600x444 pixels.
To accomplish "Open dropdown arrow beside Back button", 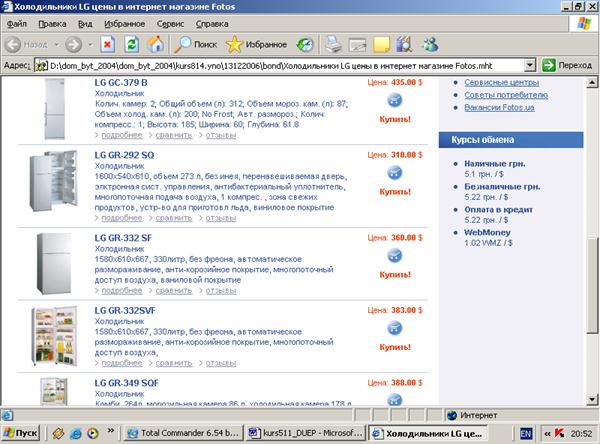I will (57, 45).
